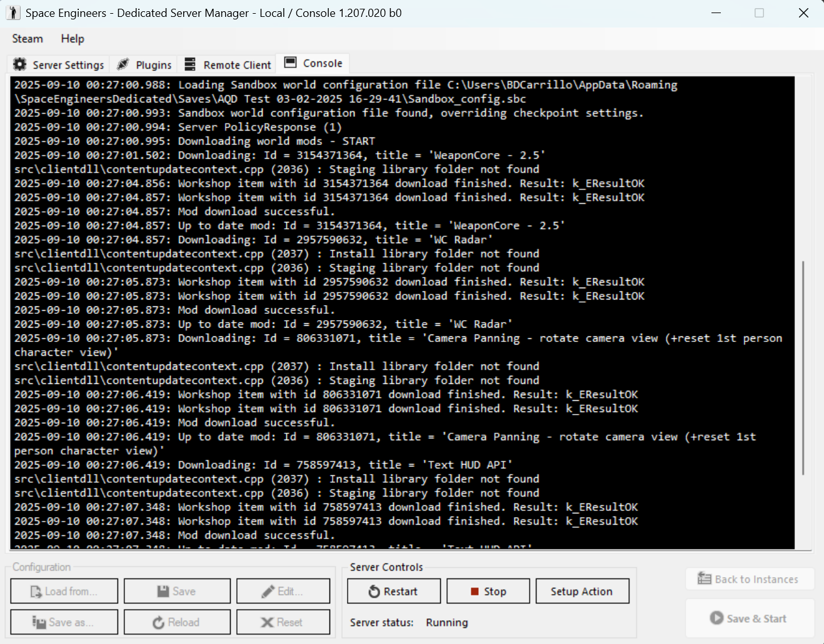824x644 pixels.
Task: Click the Restart circular arrow icon
Action: 374,591
